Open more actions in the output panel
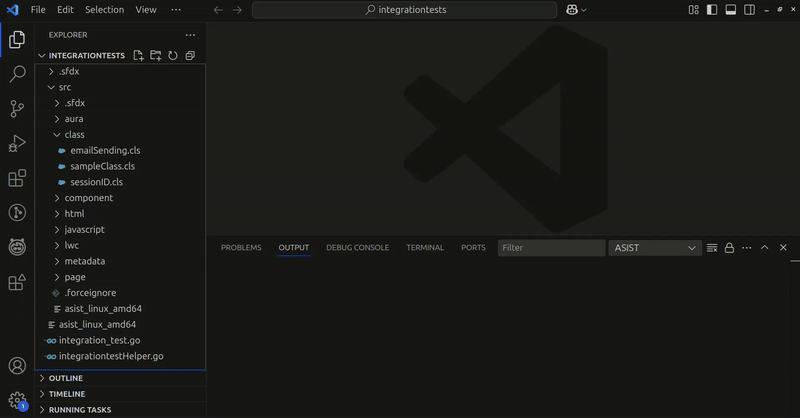Screen dimensions: 800x418 746,248
